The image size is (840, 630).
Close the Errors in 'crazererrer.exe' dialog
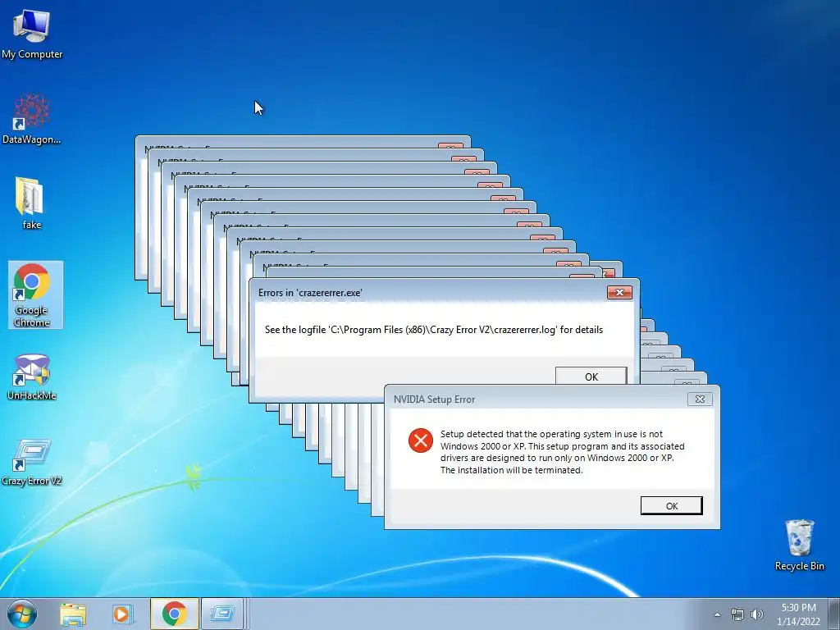[619, 293]
